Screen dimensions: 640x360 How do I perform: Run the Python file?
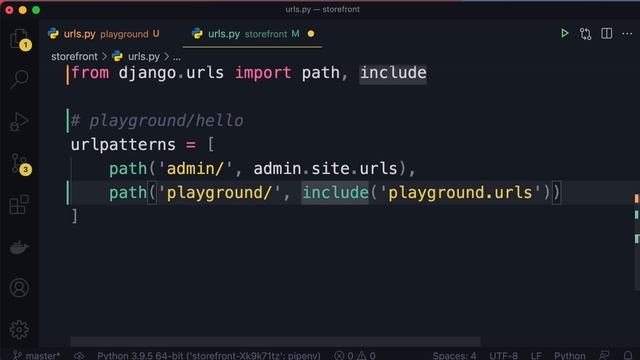tap(564, 33)
